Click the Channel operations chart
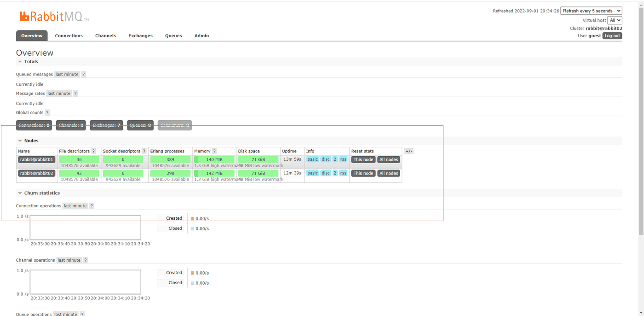The width and height of the screenshot is (644, 316). (x=86, y=282)
